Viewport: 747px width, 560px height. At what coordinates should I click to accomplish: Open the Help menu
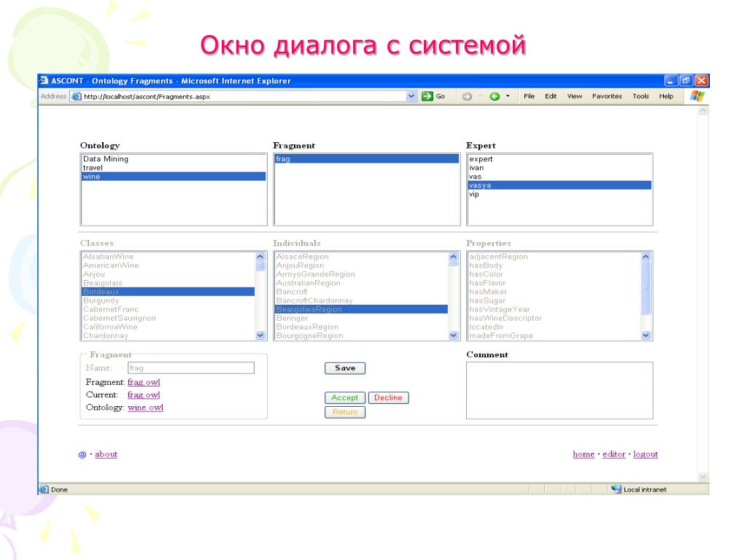point(666,96)
